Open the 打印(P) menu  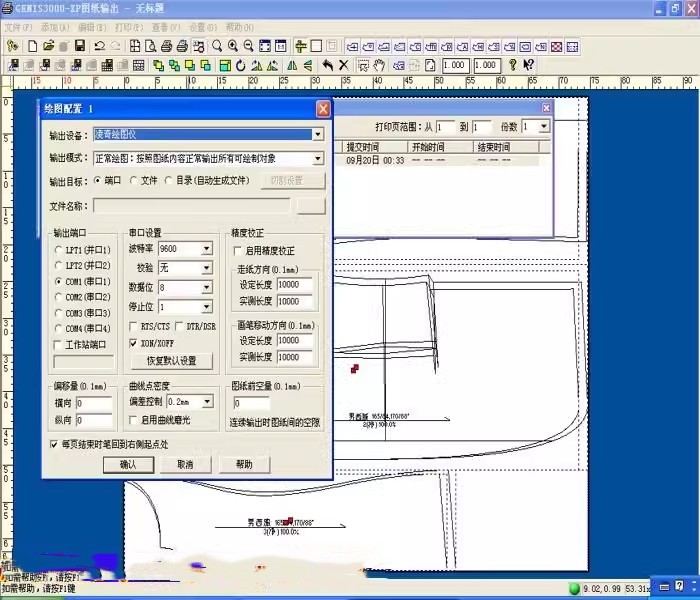coord(129,27)
